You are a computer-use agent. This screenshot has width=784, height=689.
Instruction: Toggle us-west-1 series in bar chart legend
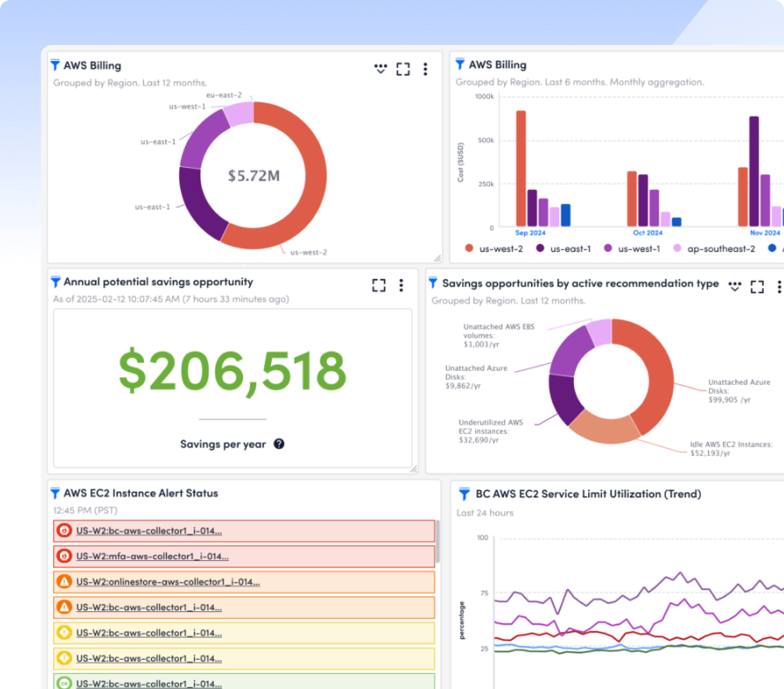632,249
